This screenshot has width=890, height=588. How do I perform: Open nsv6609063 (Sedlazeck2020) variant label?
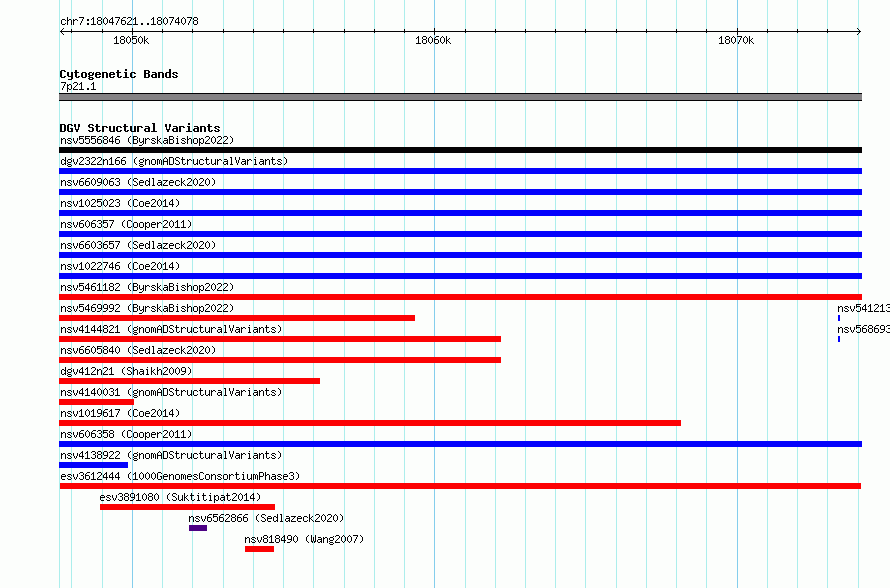[x=138, y=182]
